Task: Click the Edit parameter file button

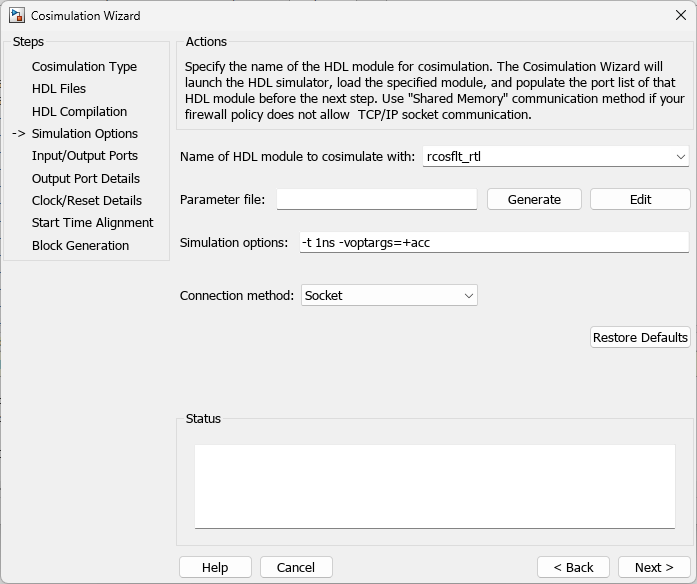Action: pos(640,200)
